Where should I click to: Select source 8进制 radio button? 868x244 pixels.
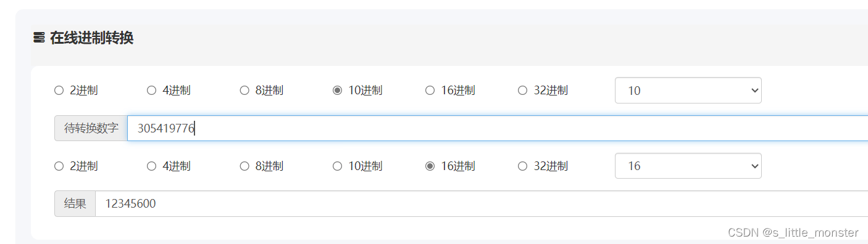click(244, 91)
